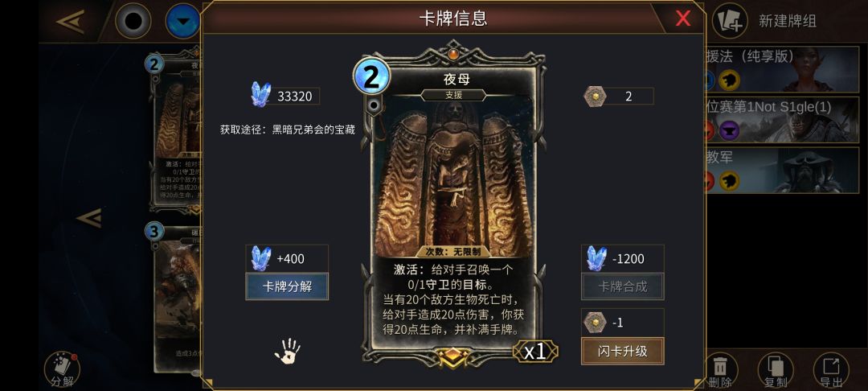Click the 卡牌分解 button
The height and width of the screenshot is (391, 868).
(287, 286)
